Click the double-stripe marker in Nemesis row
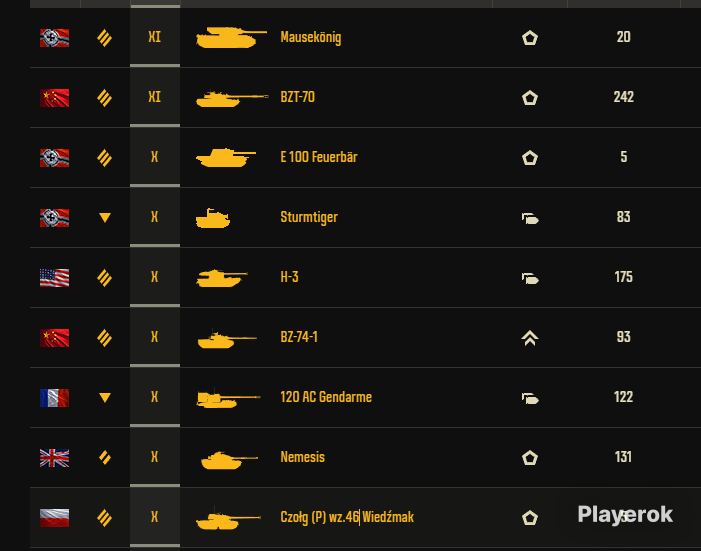Image resolution: width=701 pixels, height=551 pixels. tap(105, 458)
